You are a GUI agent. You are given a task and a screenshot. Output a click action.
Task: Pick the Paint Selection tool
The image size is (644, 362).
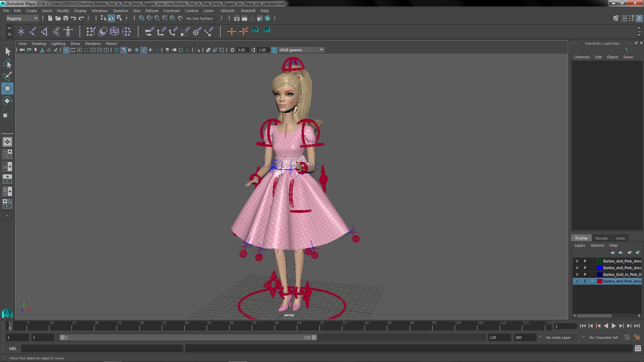[7, 76]
